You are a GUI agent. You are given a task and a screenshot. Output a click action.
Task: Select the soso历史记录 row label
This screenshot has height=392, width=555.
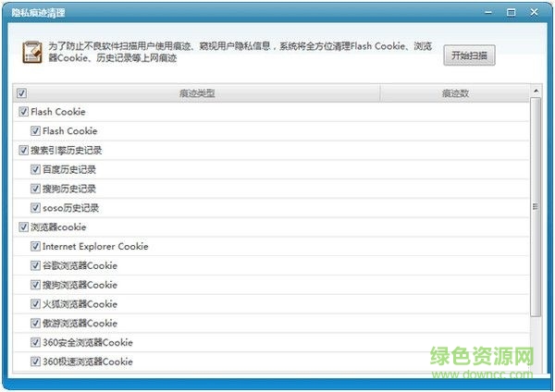[70, 208]
